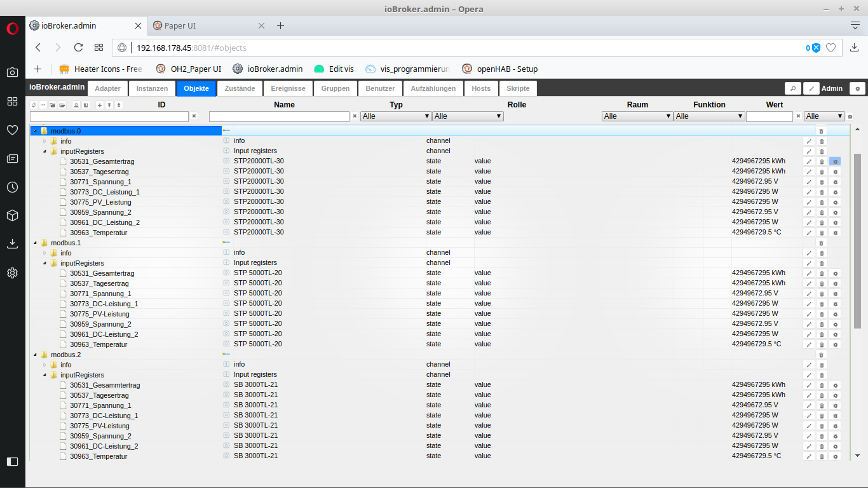Viewport: 868px width, 488px height.
Task: Collapse the modbus.0 tree node
Action: pos(35,131)
